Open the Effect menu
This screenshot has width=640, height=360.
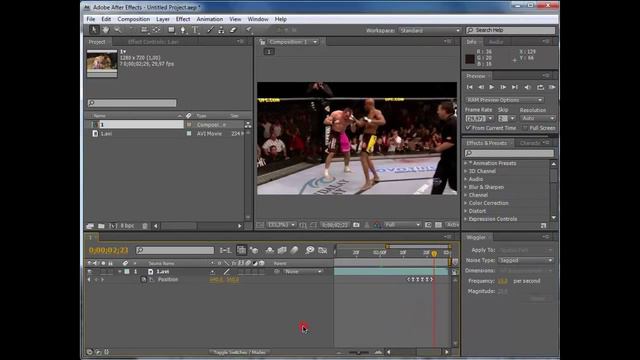(183, 19)
